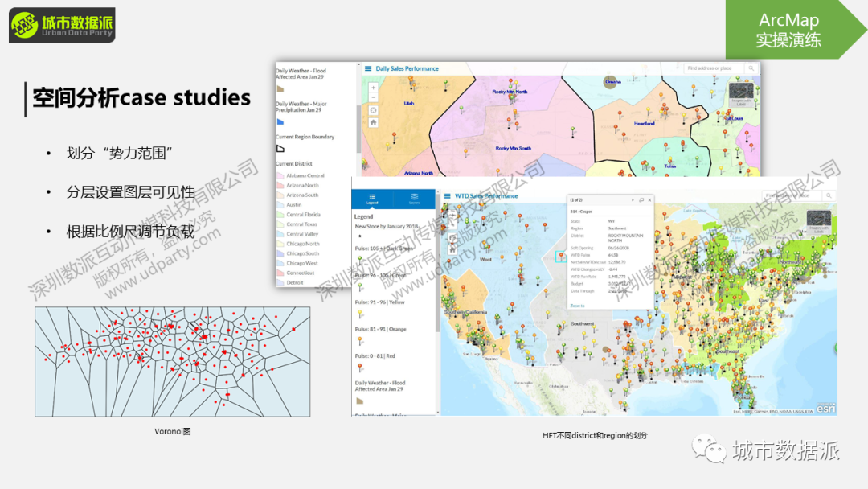Click the Zoom to link in popup
Viewport: 868px width, 489px height.
point(577,306)
